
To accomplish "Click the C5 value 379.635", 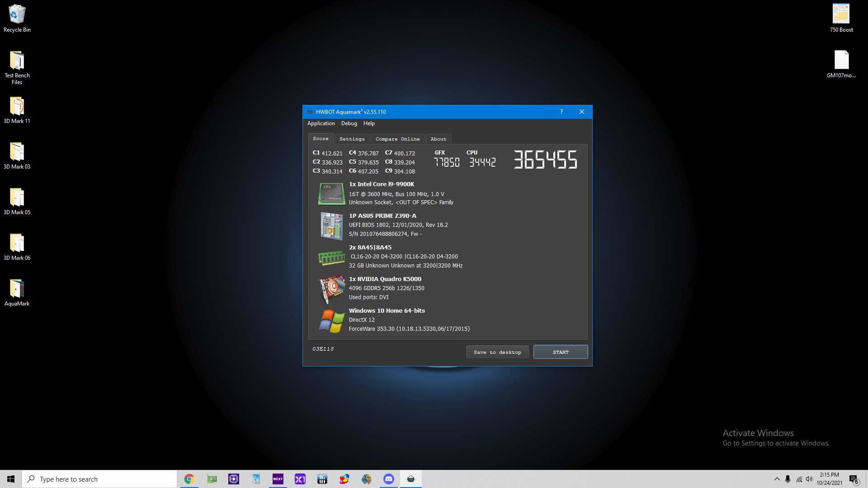I will click(368, 163).
